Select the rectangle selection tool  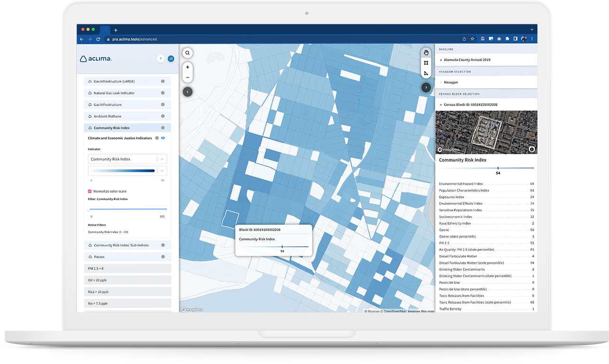pyautogui.click(x=426, y=63)
